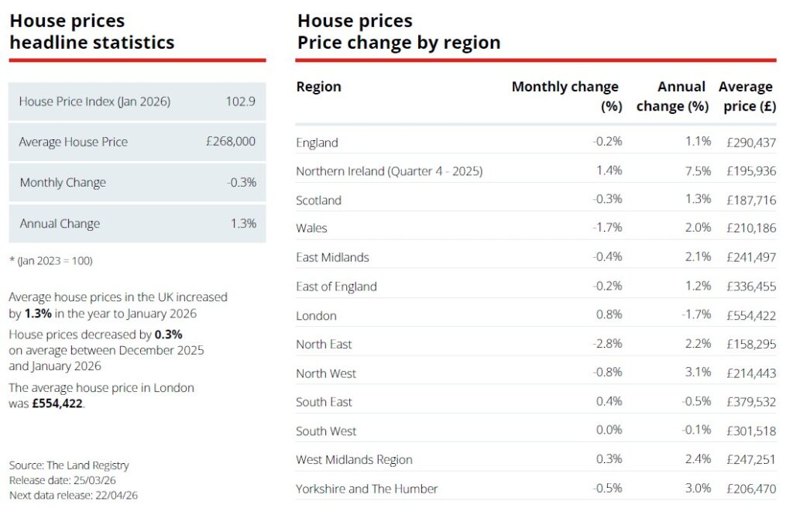This screenshot has width=793, height=532.
Task: Click the Average House Price £268,000 value
Action: pos(231,142)
